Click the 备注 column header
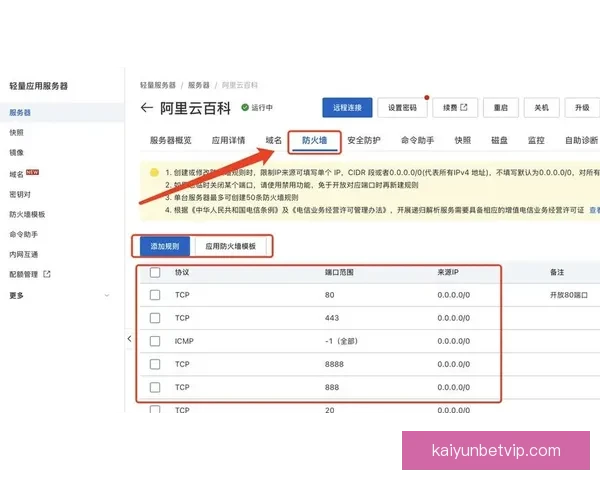The height and width of the screenshot is (480, 600). tap(557, 272)
